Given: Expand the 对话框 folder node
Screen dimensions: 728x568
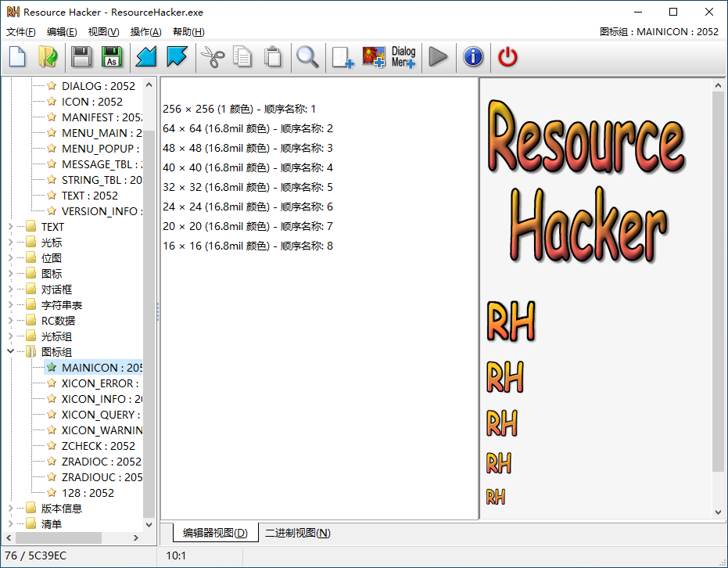Looking at the screenshot, I should 10,289.
